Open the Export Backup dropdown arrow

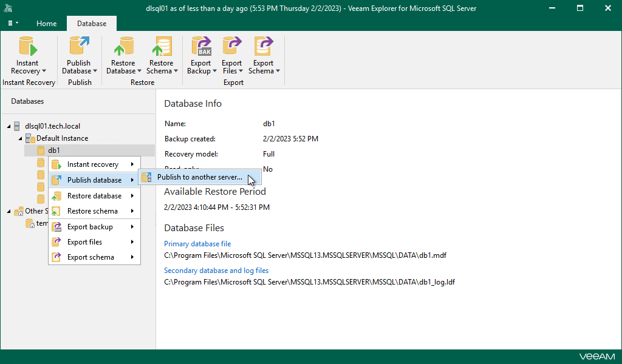click(214, 72)
